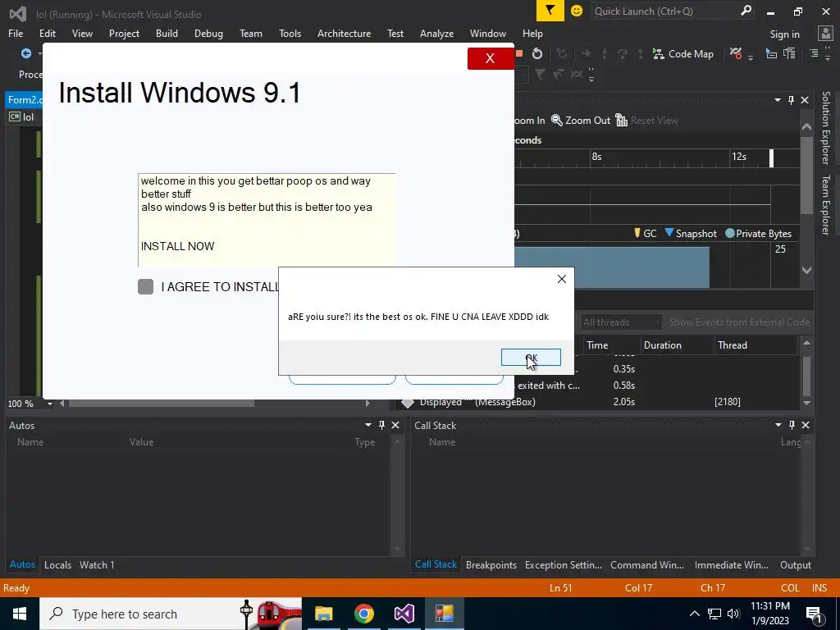
Task: Click OK in the message box
Action: coord(531,358)
